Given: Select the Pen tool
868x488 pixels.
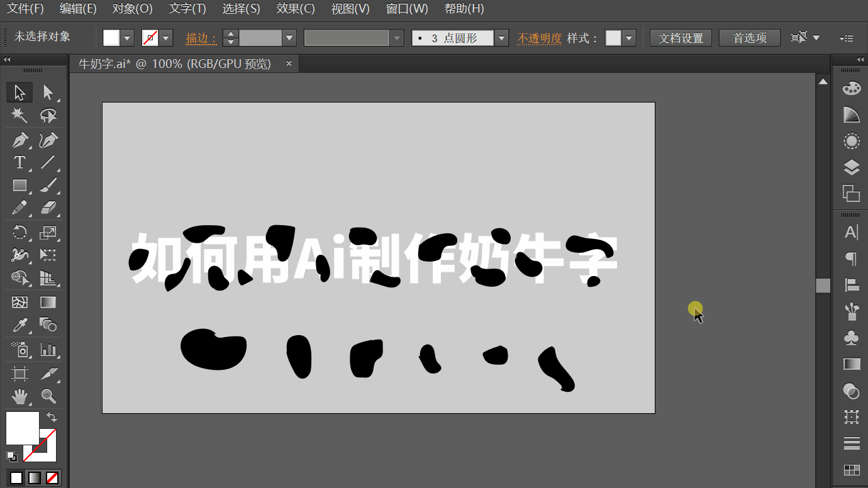Looking at the screenshot, I should (x=19, y=140).
